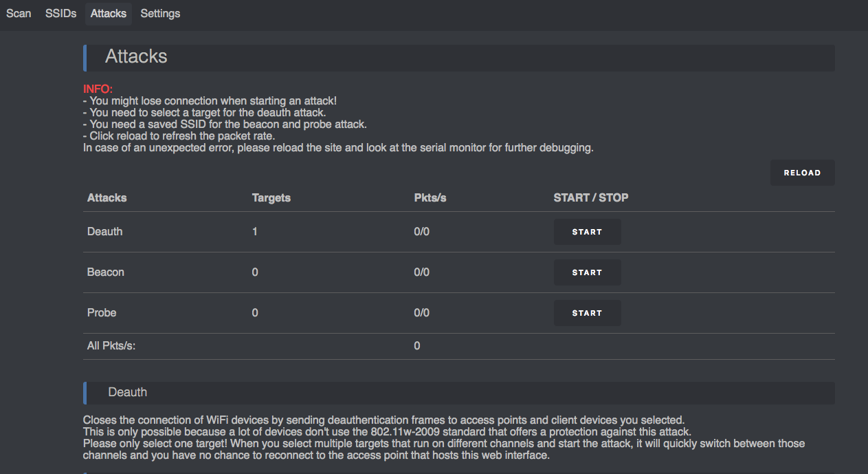Click the All Pkts/s: label

point(111,346)
